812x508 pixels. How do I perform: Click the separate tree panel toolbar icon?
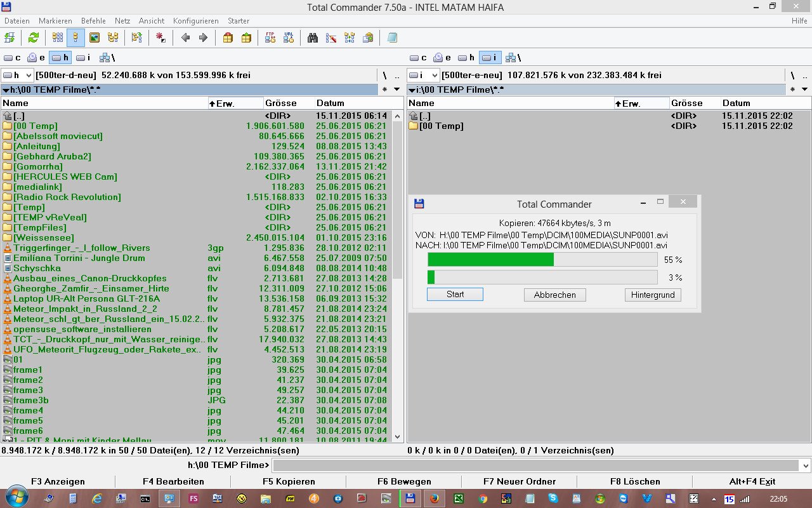tap(136, 37)
